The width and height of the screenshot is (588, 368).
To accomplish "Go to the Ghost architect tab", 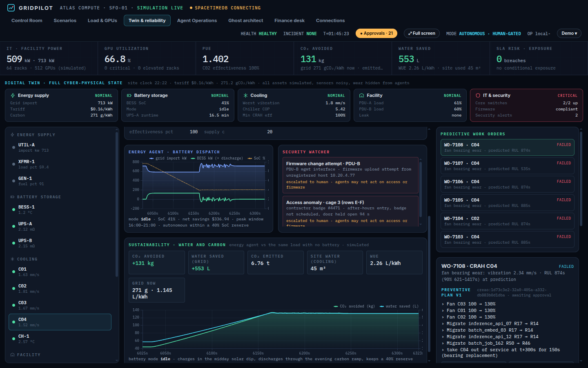I will click(245, 20).
